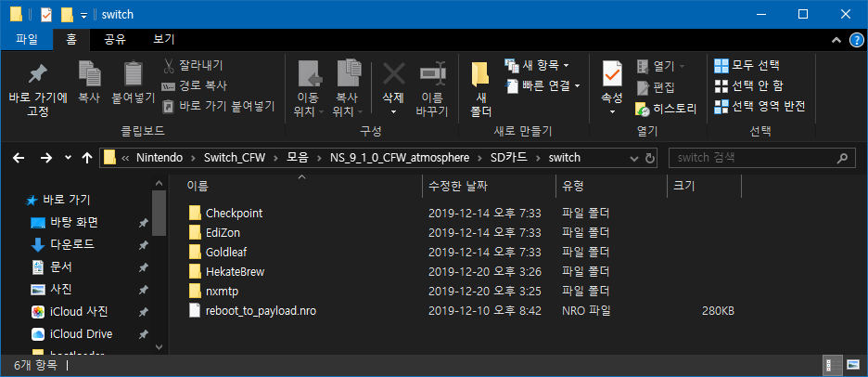Refresh the folder view
The width and height of the screenshot is (868, 377).
coord(650,158)
